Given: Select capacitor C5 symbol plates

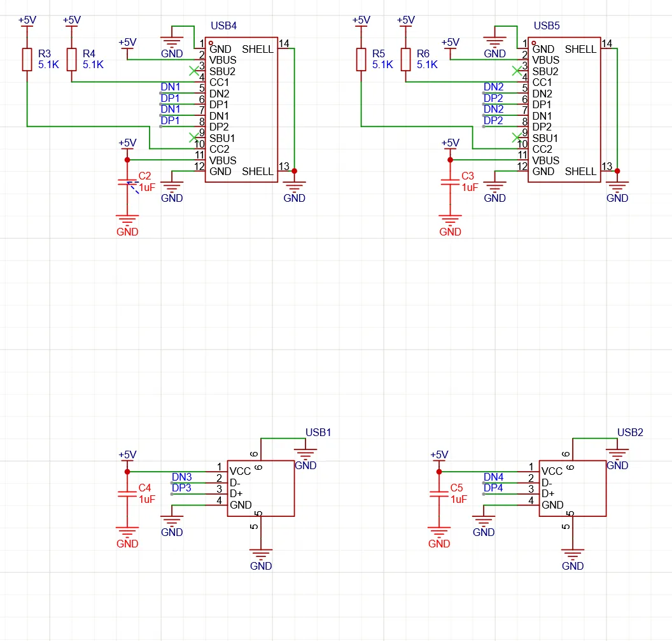Looking at the screenshot, I should (439, 494).
